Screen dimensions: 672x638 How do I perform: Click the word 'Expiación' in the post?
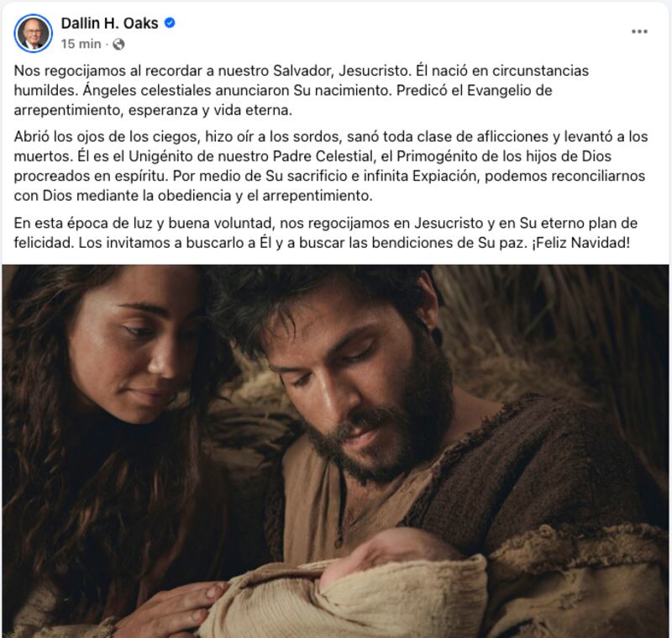[x=444, y=176]
